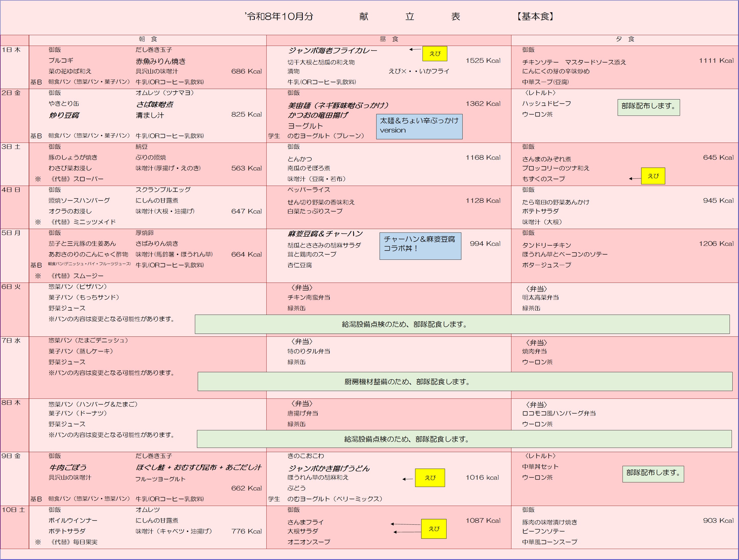Click the title 令和8年10月分
The width and height of the screenshot is (739, 560).
[x=279, y=17]
